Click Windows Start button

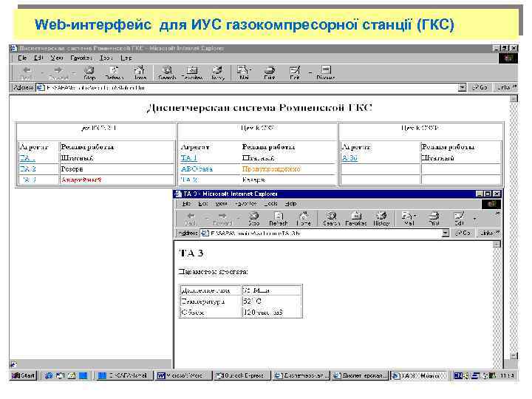(x=23, y=375)
